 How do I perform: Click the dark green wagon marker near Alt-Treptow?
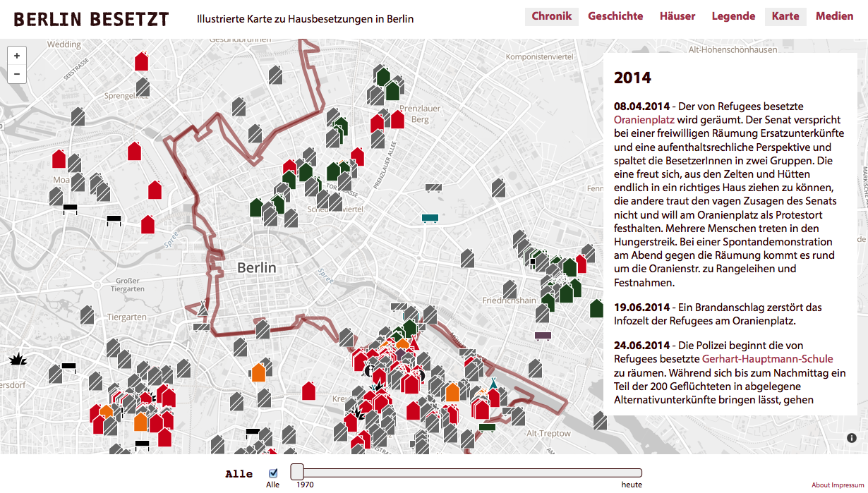[487, 427]
